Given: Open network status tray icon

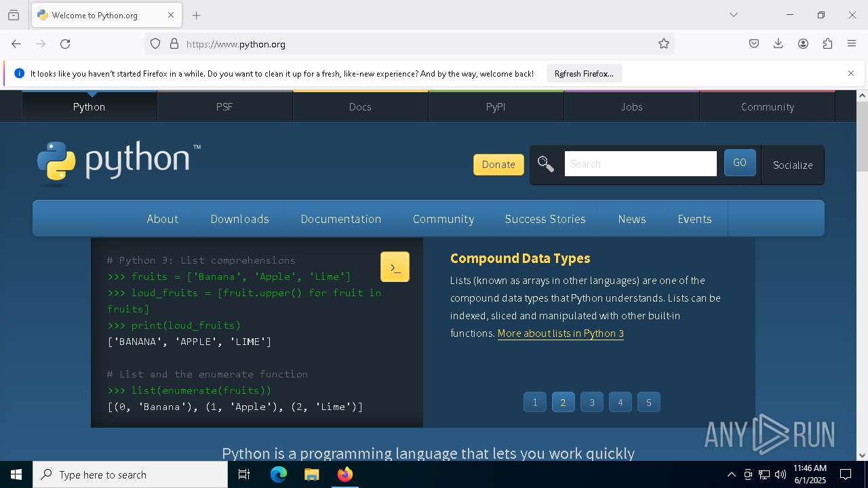Looking at the screenshot, I should pos(764,474).
